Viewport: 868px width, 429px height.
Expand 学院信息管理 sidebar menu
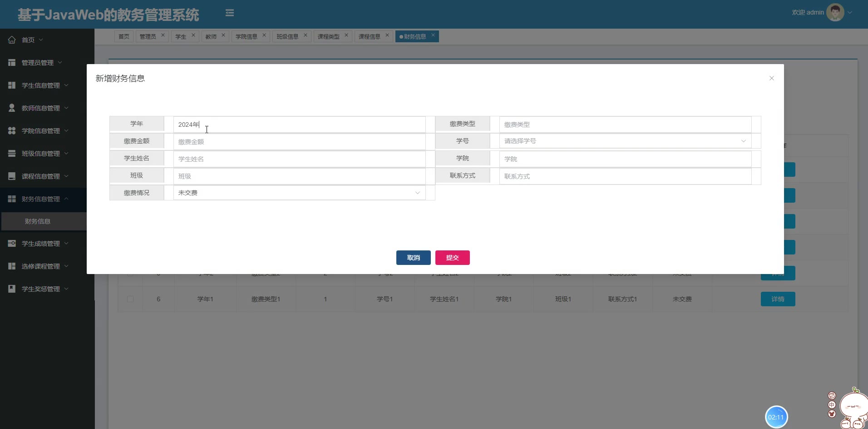pyautogui.click(x=66, y=130)
